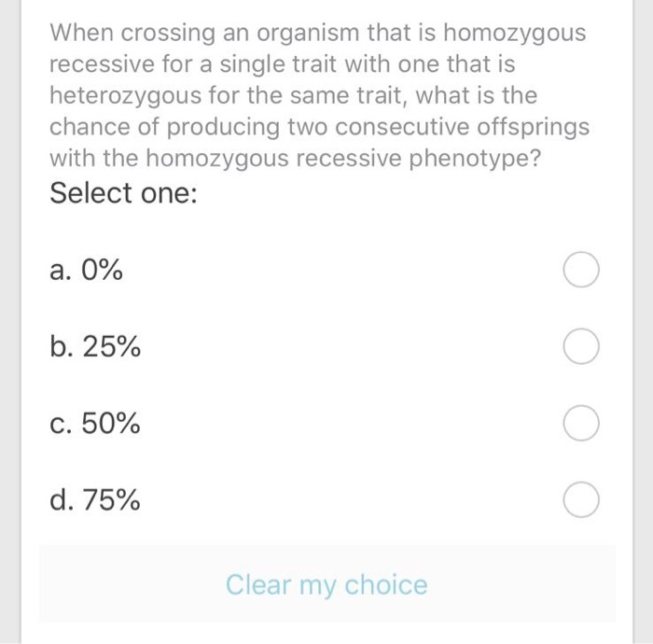Click the word "phenotype?" ending the question
Image resolution: width=653 pixels, height=644 pixels.
point(475,159)
